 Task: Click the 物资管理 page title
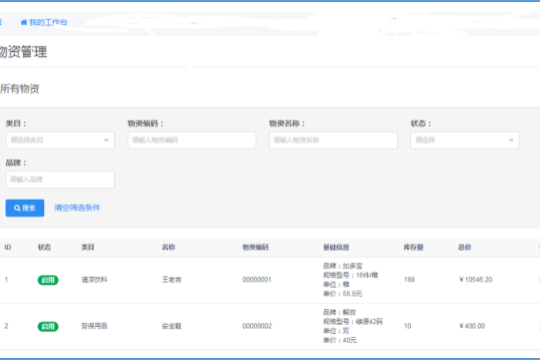click(23, 52)
